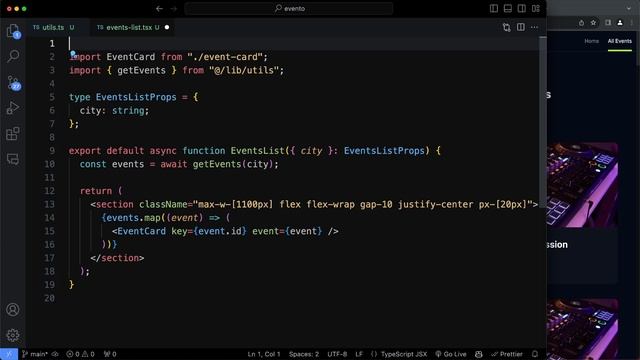Click the evento command center search box
Screen dimensions: 640x360
tap(289, 9)
